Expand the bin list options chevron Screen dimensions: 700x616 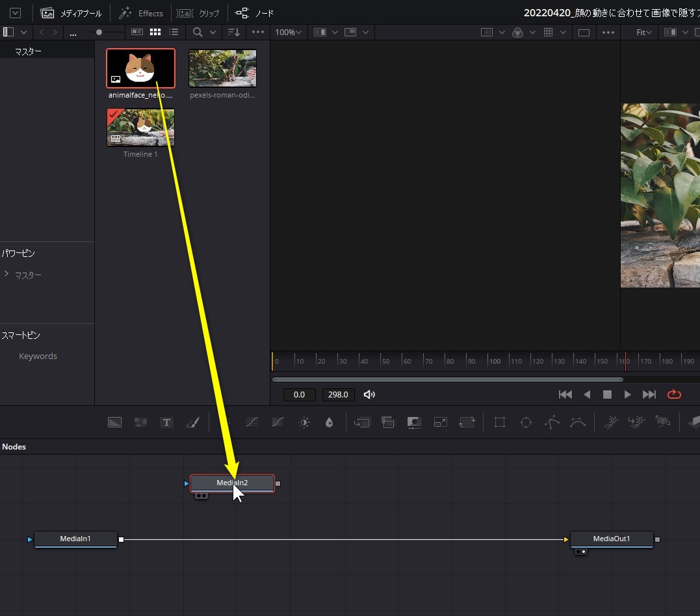23,32
